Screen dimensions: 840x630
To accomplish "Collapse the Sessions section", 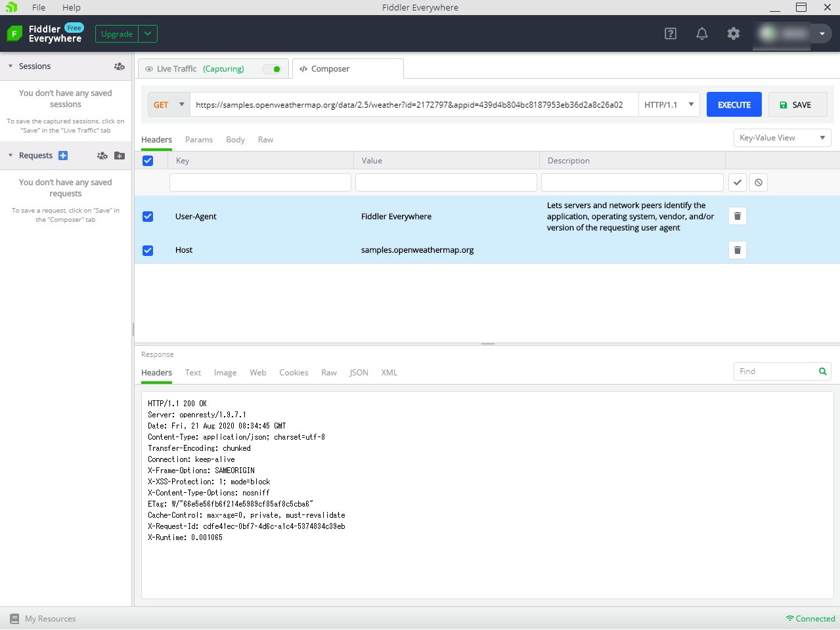I will point(11,66).
